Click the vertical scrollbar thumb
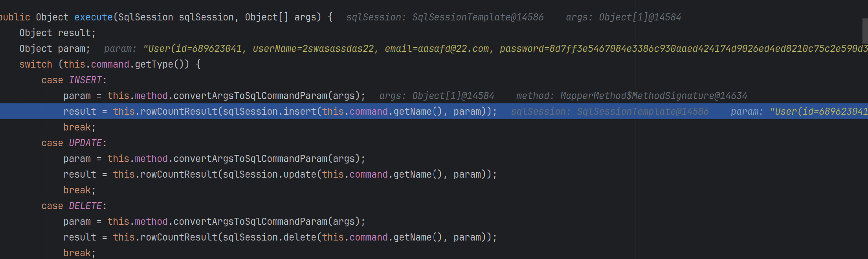This screenshot has height=259, width=868. coord(865,31)
